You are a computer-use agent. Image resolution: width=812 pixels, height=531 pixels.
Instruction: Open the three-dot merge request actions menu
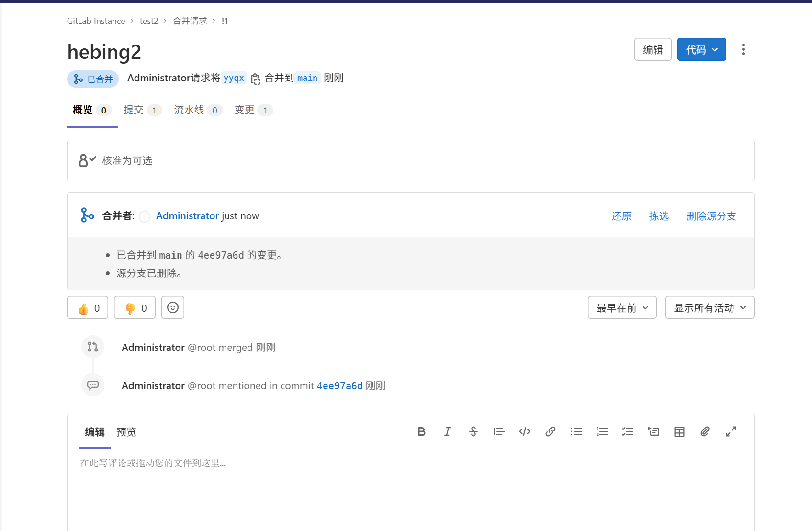[744, 49]
